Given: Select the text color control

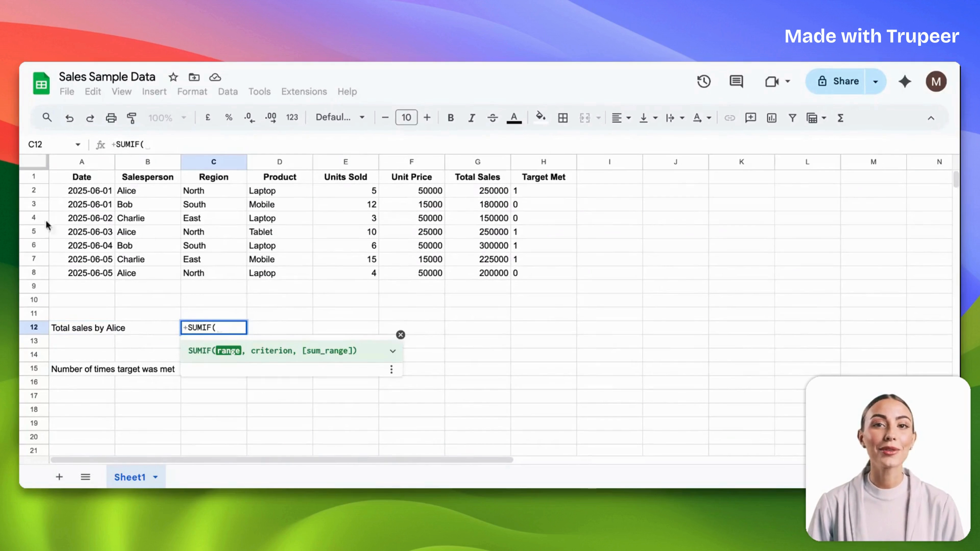Looking at the screenshot, I should [513, 118].
